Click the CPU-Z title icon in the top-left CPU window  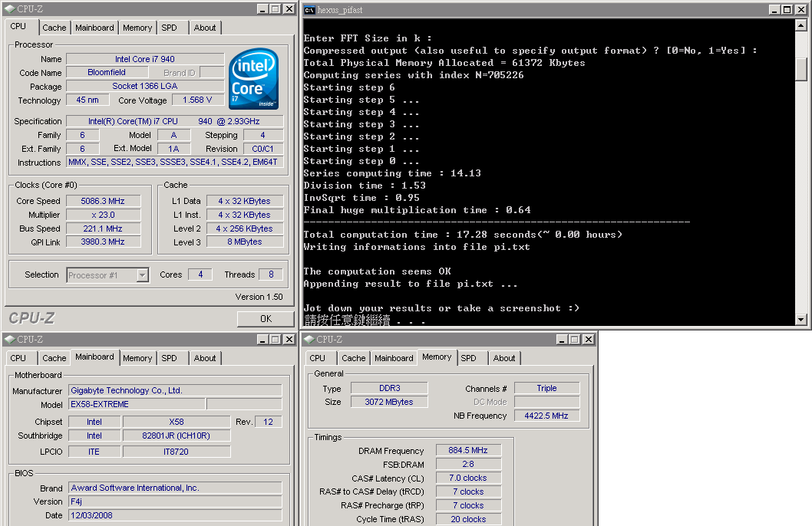pyautogui.click(x=10, y=8)
